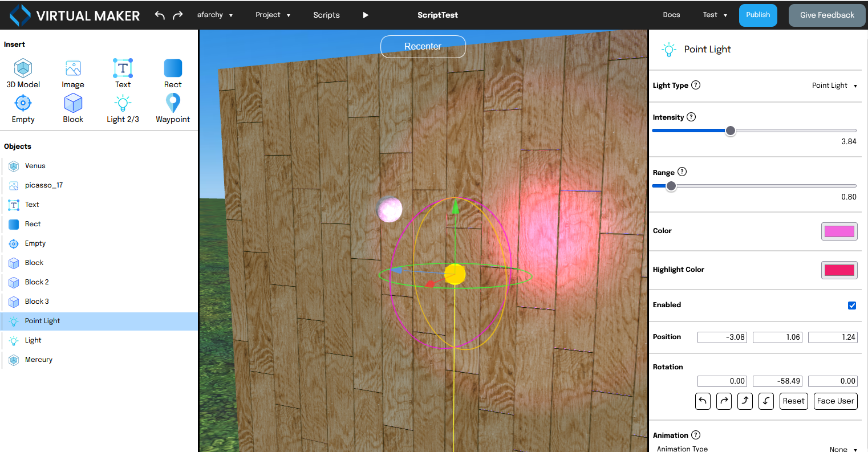
Task: Insert a Text element
Action: click(123, 72)
